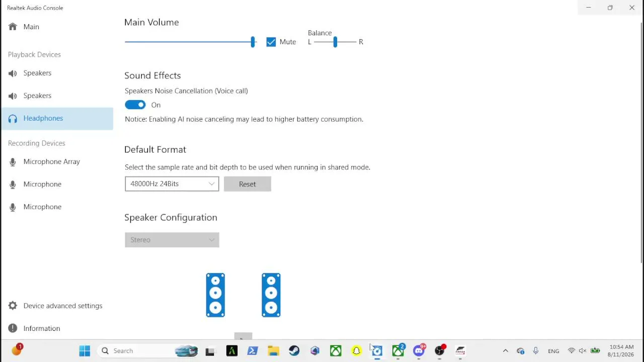The height and width of the screenshot is (362, 644).
Task: Show hidden system tray icons
Action: (x=506, y=351)
